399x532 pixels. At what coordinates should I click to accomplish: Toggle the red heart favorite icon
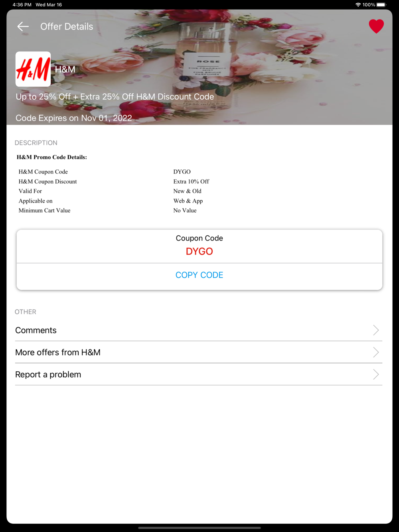pos(376,26)
